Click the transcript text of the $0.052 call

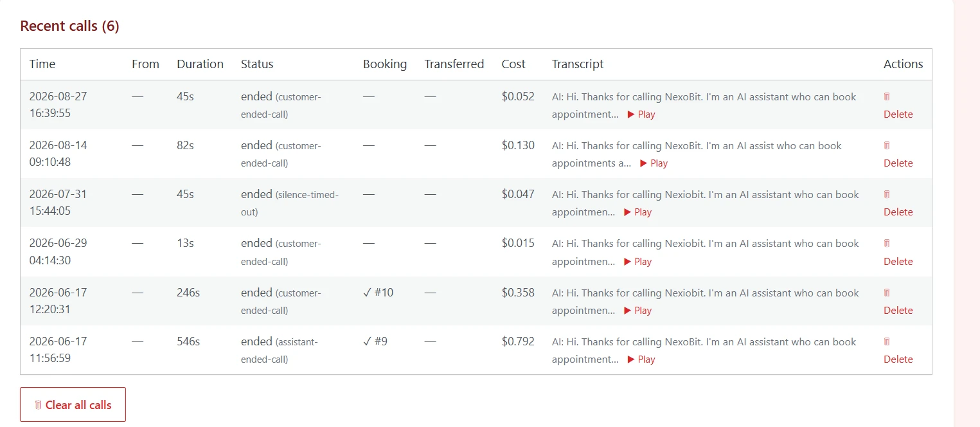(704, 105)
